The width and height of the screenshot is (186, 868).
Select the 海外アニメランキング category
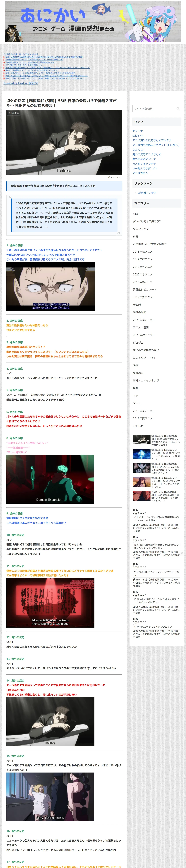146,380
